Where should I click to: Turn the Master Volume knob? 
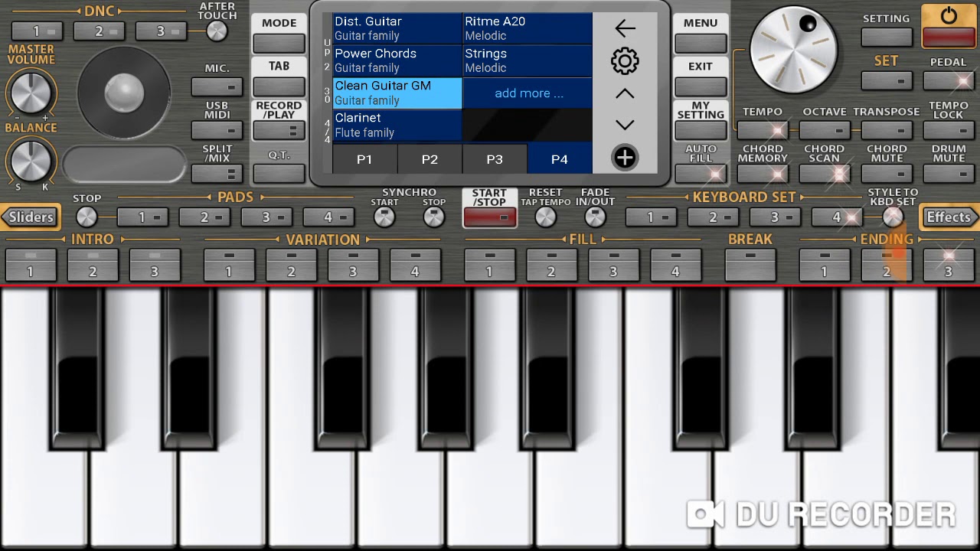tap(31, 93)
